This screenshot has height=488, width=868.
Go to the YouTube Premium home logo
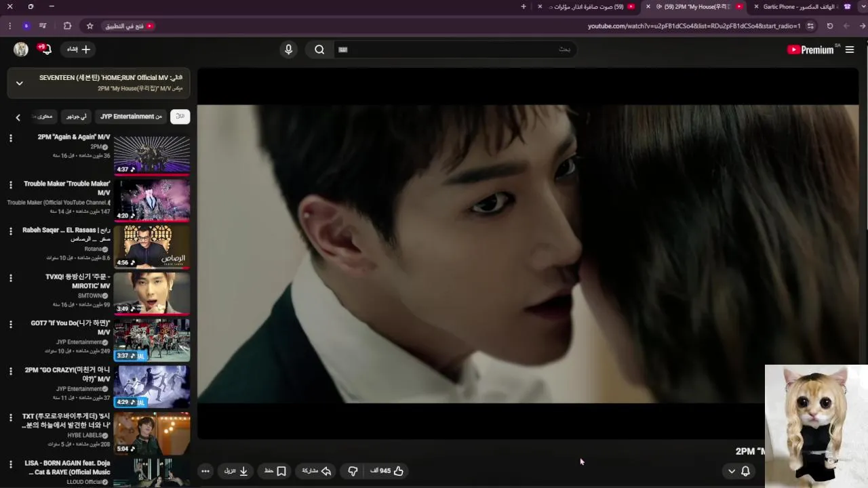coord(810,49)
